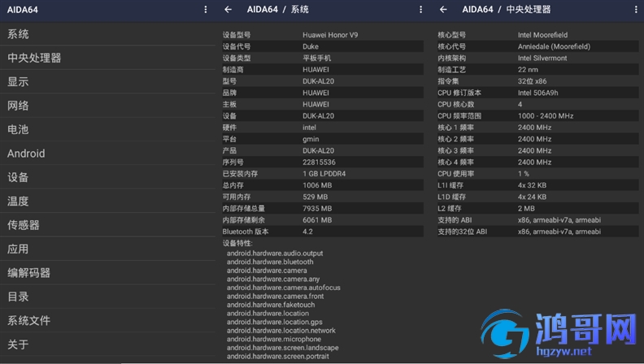The width and height of the screenshot is (644, 364).
Task: Open the 电池 menu entry
Action: pos(107,129)
